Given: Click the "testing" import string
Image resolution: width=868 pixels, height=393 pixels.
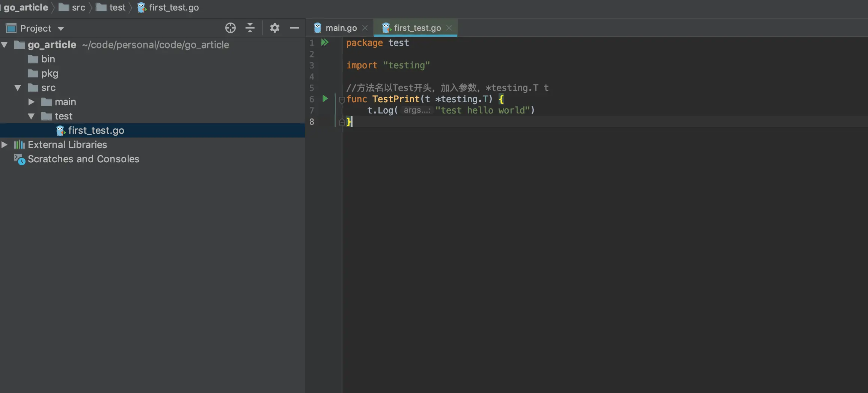Looking at the screenshot, I should click(x=406, y=65).
